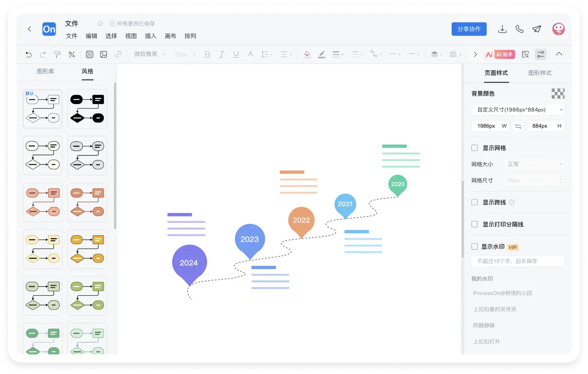Collapse the toolbar with the up chevron
The width and height of the screenshot is (588, 374).
click(559, 54)
